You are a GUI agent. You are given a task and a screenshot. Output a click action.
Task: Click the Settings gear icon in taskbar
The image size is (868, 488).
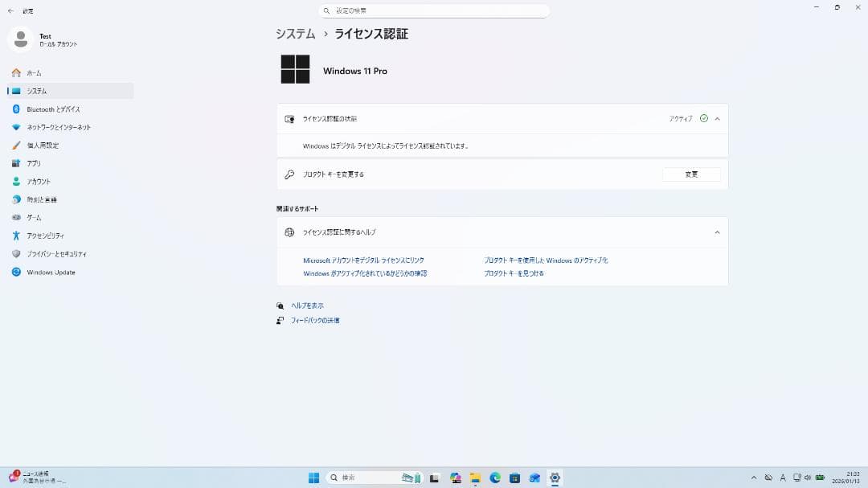coord(555,478)
